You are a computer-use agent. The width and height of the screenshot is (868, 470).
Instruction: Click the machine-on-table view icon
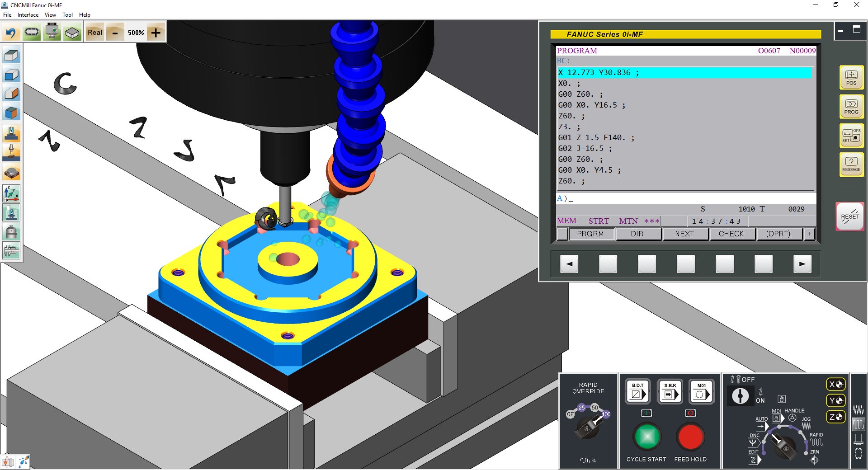[x=11, y=134]
